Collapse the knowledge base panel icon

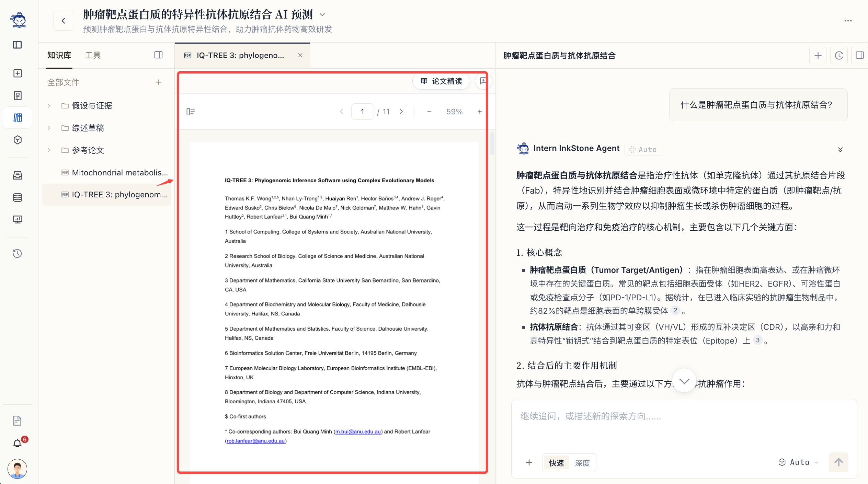(158, 55)
